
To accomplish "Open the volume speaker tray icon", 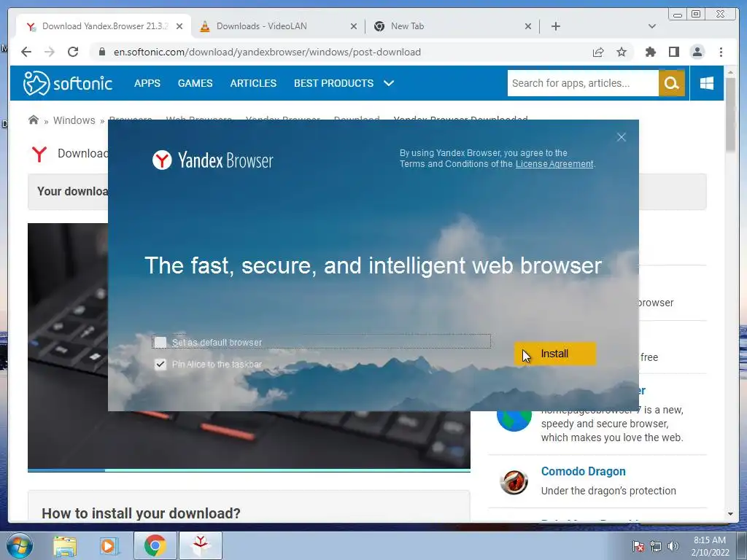I will 673,546.
